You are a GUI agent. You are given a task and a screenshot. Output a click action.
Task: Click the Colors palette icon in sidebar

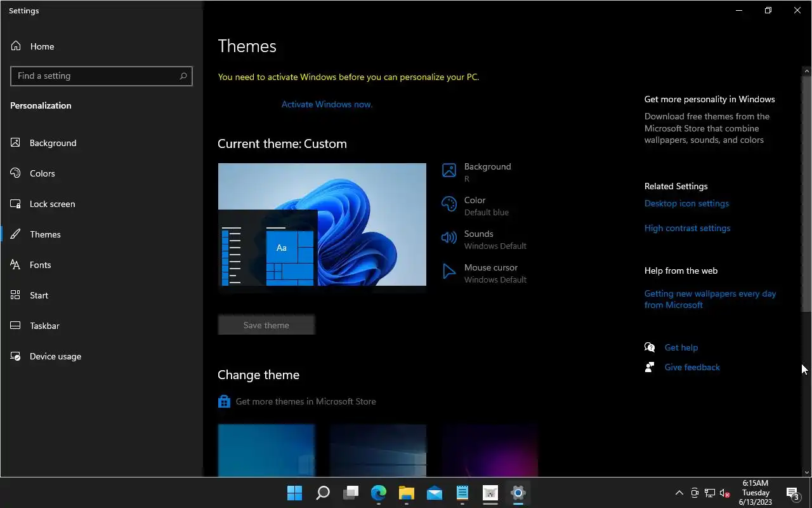click(16, 173)
